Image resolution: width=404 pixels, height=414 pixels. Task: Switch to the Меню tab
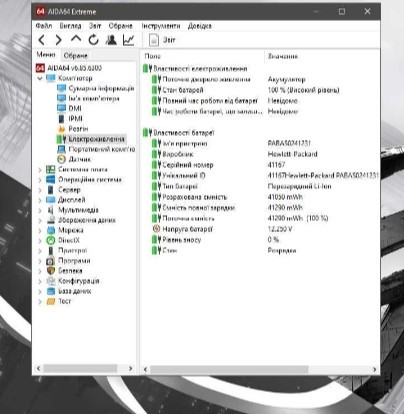46,55
